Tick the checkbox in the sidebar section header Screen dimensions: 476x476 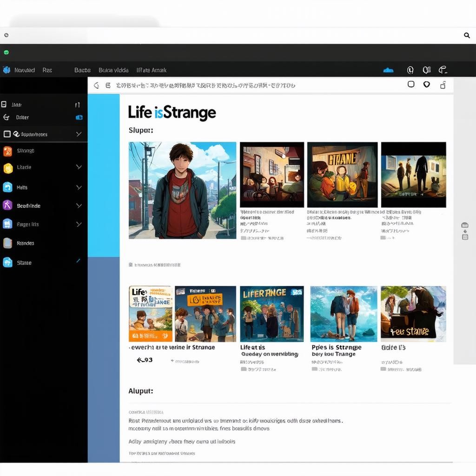pos(7,134)
